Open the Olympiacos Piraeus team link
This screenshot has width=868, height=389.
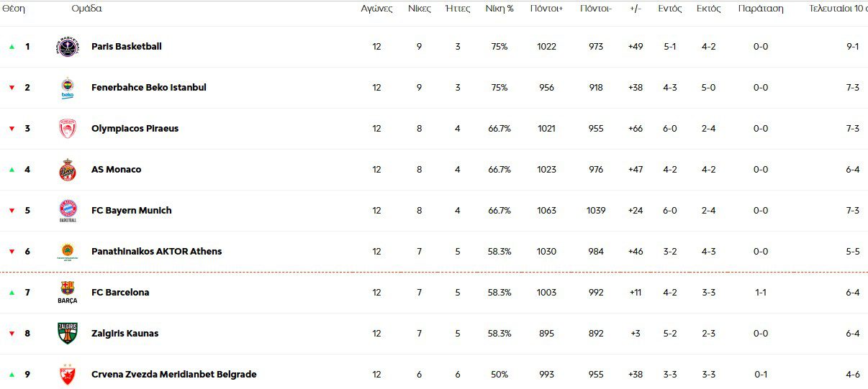(x=135, y=129)
